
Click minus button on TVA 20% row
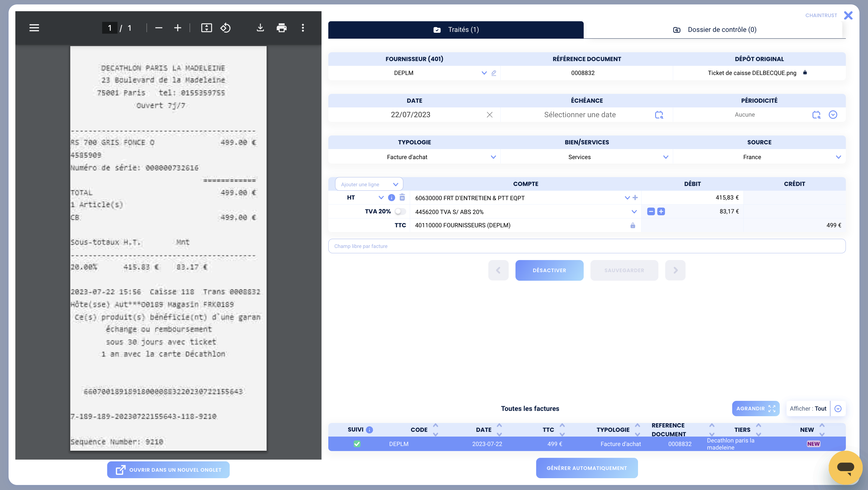(x=651, y=211)
